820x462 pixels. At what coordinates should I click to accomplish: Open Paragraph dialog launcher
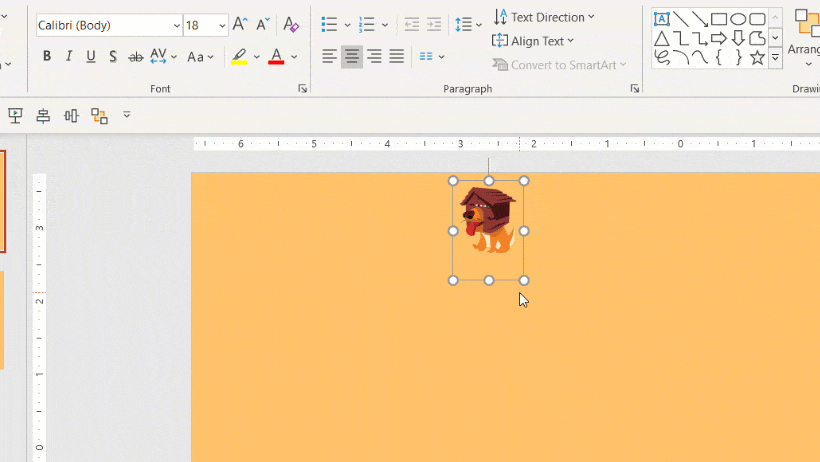click(634, 88)
